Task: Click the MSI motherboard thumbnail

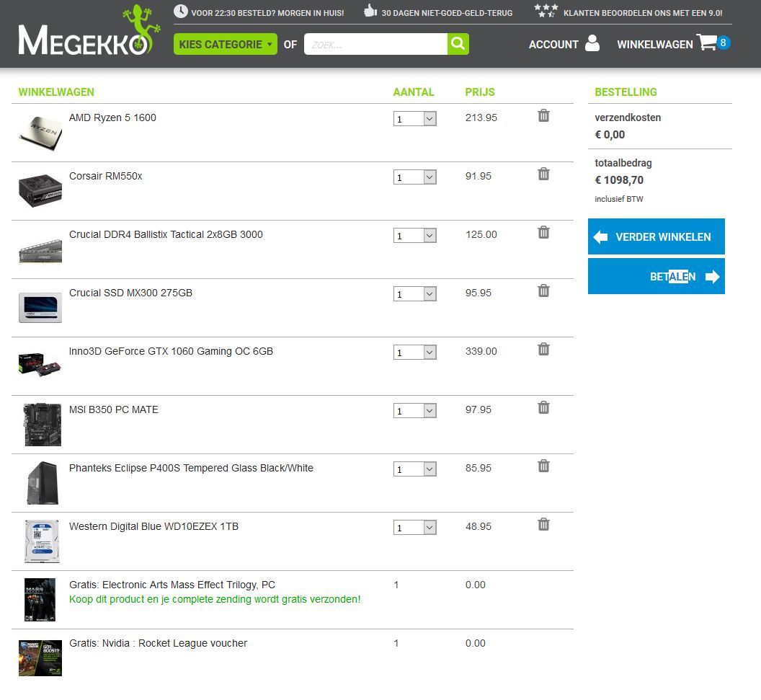Action: pyautogui.click(x=43, y=425)
